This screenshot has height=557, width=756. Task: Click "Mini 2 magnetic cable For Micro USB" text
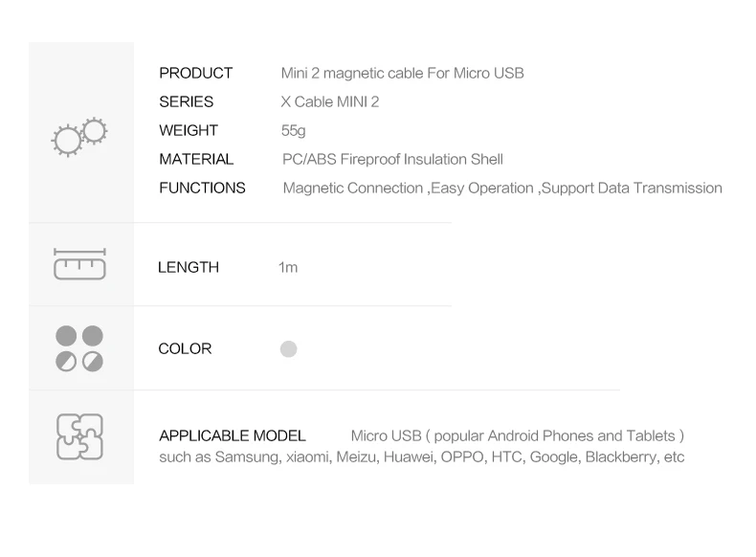(402, 74)
